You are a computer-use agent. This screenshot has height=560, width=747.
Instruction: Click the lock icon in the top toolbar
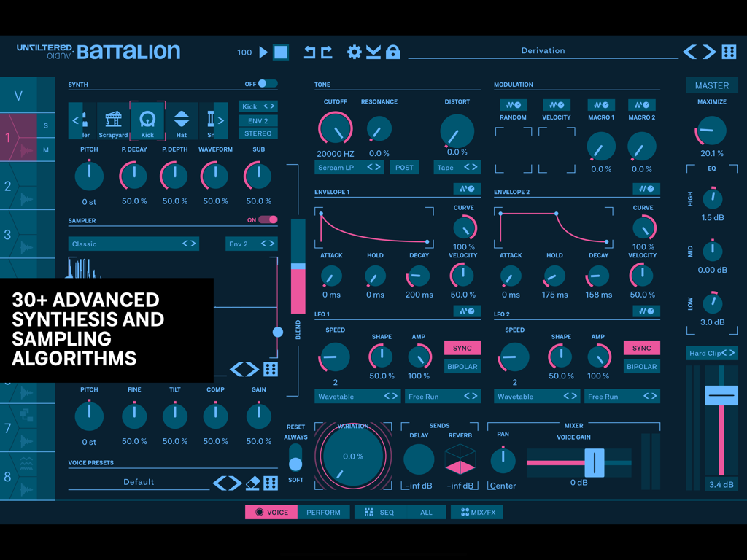tap(393, 52)
